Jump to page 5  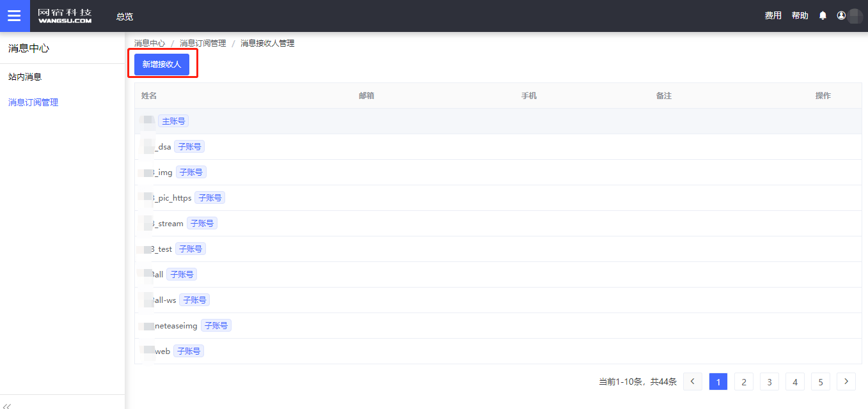click(820, 382)
